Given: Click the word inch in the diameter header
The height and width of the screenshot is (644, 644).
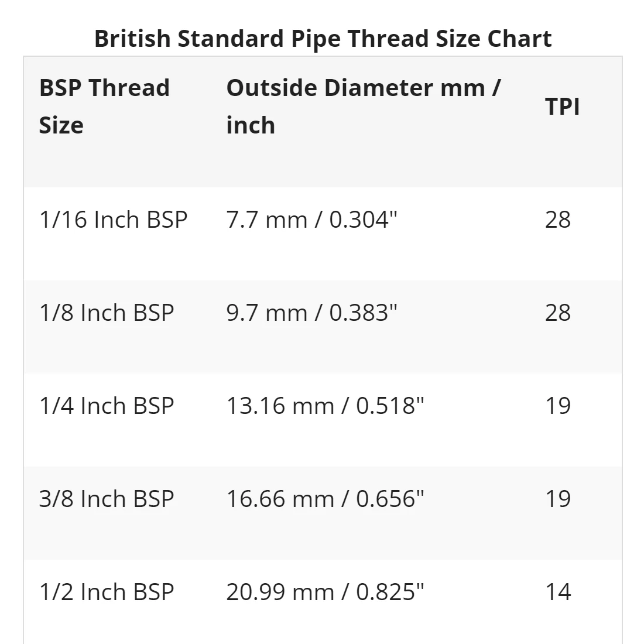Looking at the screenshot, I should click(251, 125).
